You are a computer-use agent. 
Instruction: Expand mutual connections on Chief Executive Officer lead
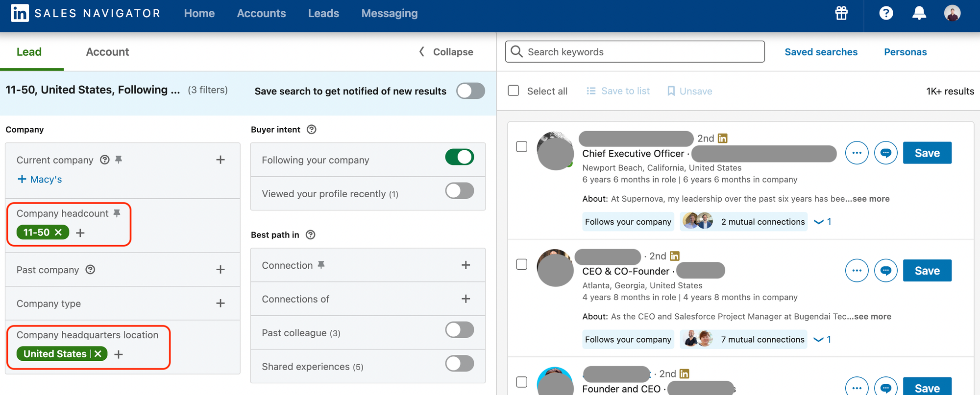click(822, 222)
